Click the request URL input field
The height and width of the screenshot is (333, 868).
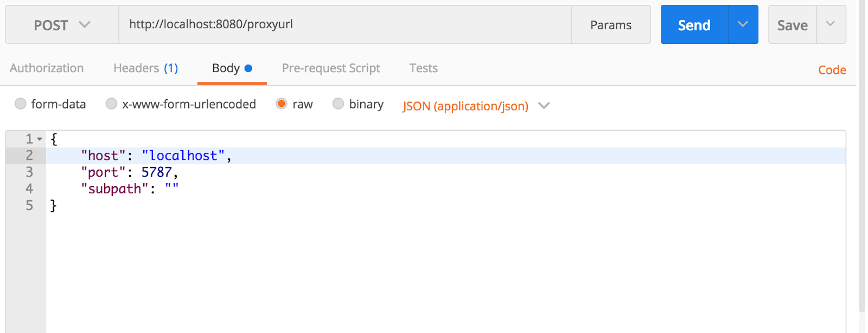pos(344,24)
